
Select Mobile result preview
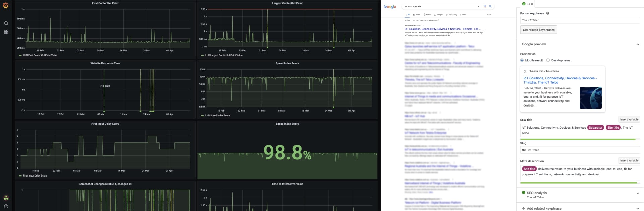522,60
